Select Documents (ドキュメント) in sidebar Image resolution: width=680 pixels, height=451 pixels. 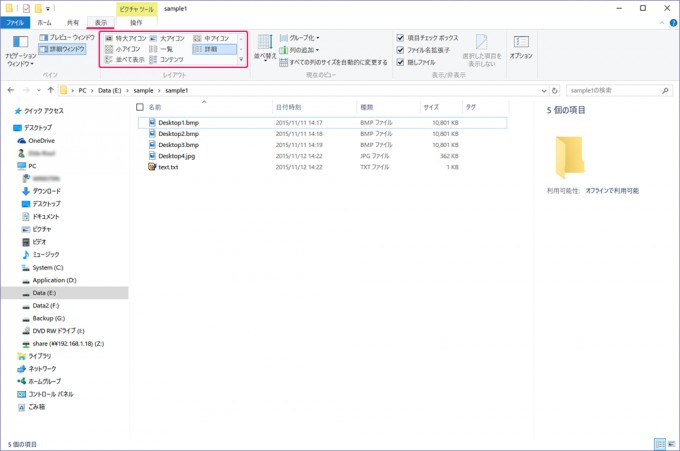(x=41, y=216)
